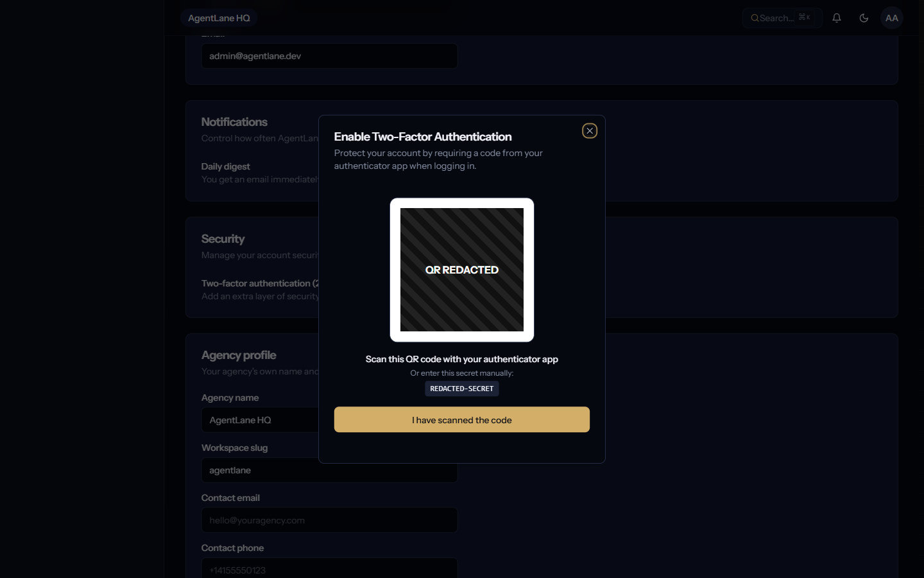Click the Daily digest label
Screen dimensions: 924x578
point(226,166)
